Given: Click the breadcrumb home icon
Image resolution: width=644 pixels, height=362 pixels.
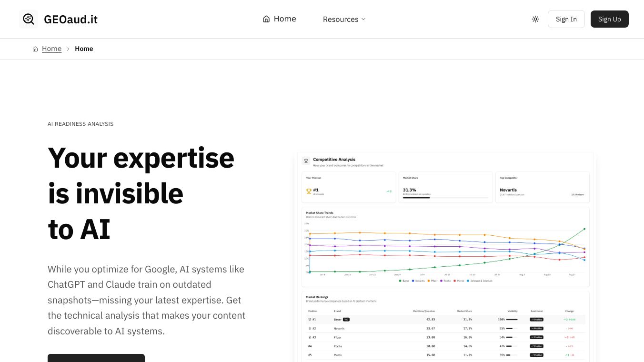Looking at the screenshot, I should click(35, 49).
